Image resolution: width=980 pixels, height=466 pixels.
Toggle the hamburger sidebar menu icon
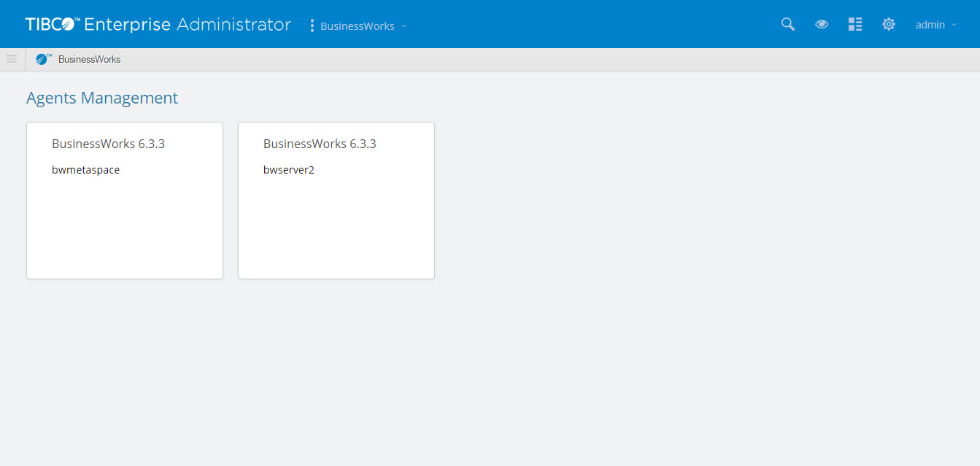[x=12, y=59]
